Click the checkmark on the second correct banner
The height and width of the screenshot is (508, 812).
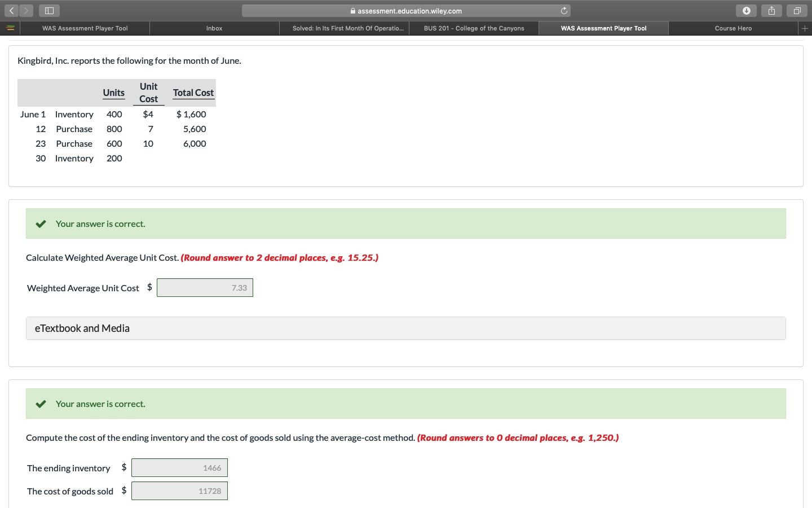40,404
